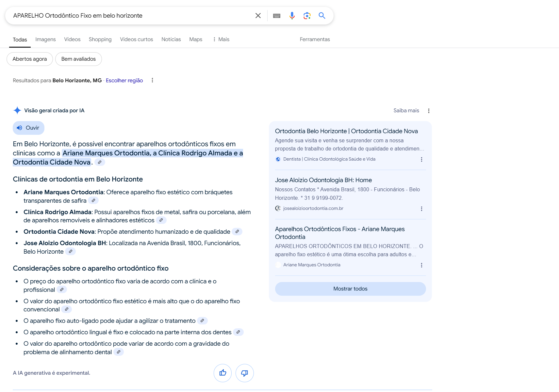Open source link icon for Clínica Rodrigo Almada bullet
This screenshot has width=559, height=392.
pos(161,220)
